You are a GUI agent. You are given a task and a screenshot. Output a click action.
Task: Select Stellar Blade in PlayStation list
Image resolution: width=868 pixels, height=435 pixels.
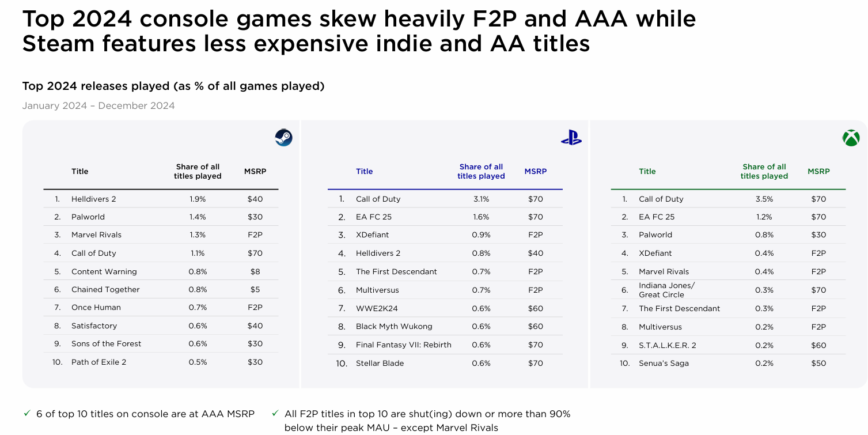tap(380, 364)
